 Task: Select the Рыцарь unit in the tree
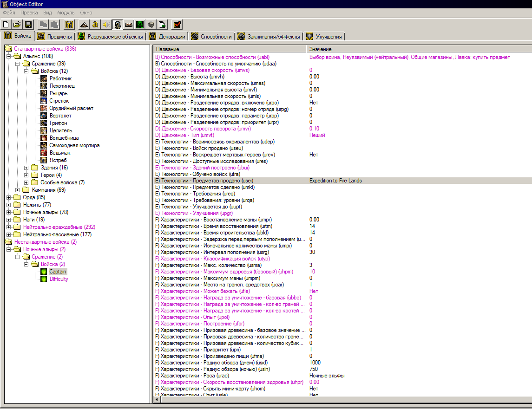pyautogui.click(x=58, y=93)
